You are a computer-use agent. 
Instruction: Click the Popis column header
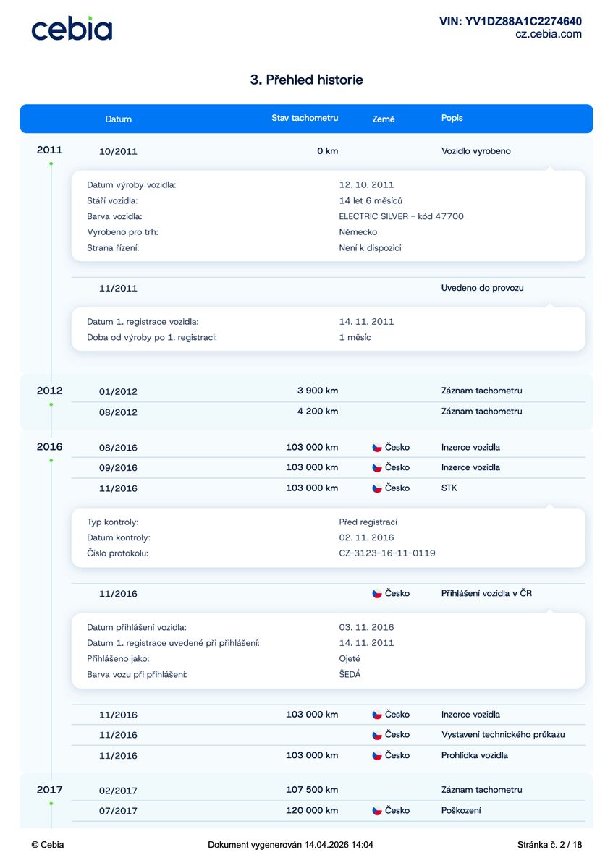tap(452, 118)
